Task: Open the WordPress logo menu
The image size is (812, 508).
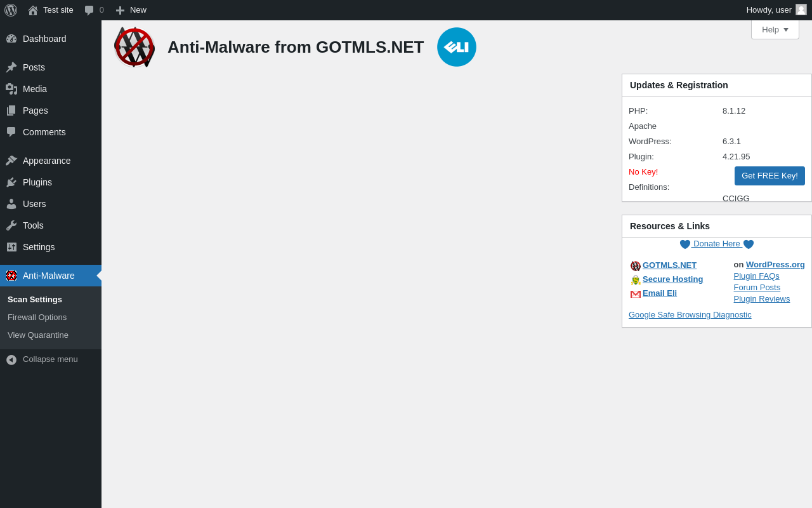Action: [11, 10]
